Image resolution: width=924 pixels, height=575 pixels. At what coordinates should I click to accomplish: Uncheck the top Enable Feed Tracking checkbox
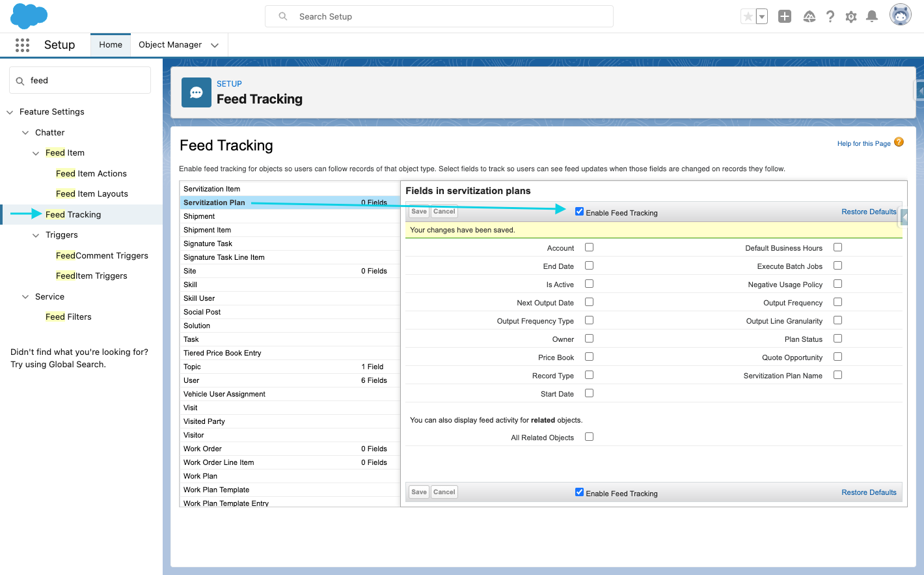point(579,212)
